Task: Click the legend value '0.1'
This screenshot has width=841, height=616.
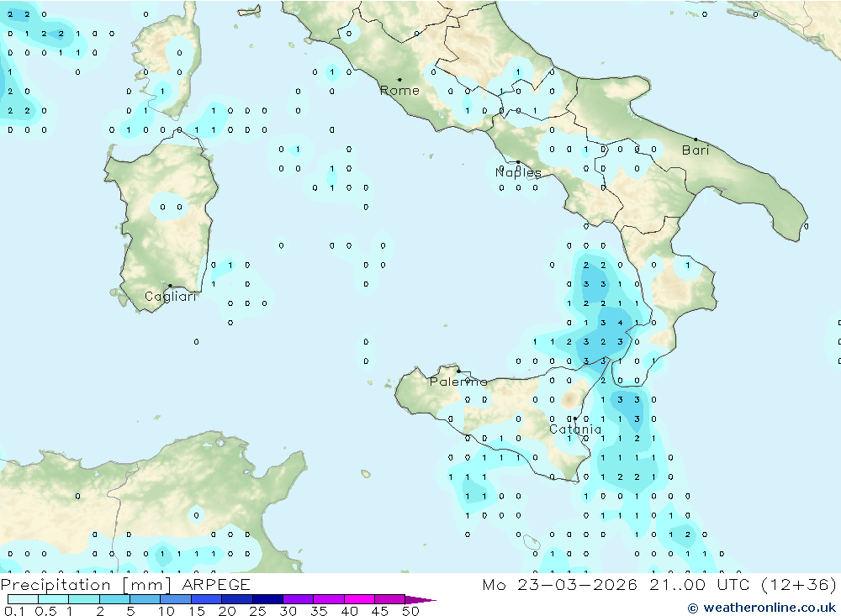Action: click(14, 611)
